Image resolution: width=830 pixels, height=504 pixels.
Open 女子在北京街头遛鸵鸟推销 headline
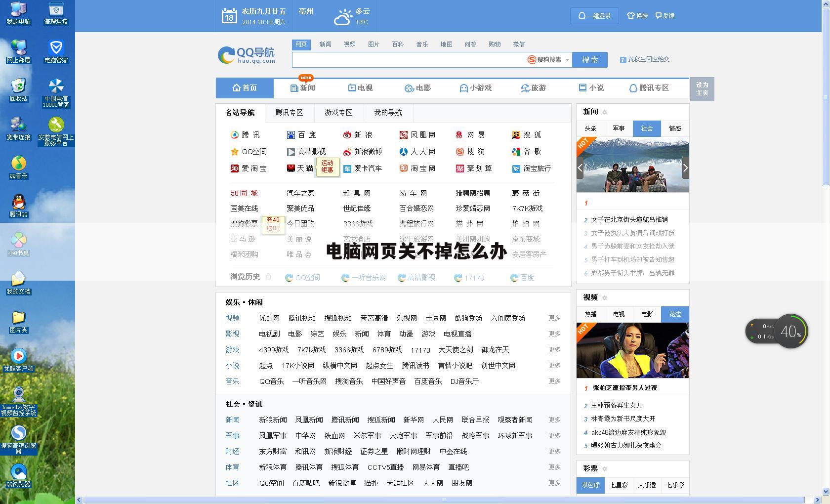click(629, 219)
